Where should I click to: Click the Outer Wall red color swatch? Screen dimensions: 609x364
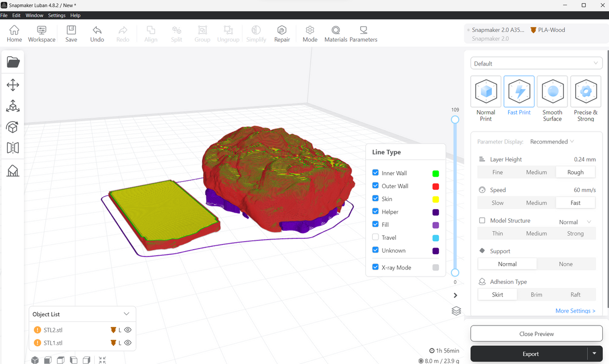tap(436, 186)
